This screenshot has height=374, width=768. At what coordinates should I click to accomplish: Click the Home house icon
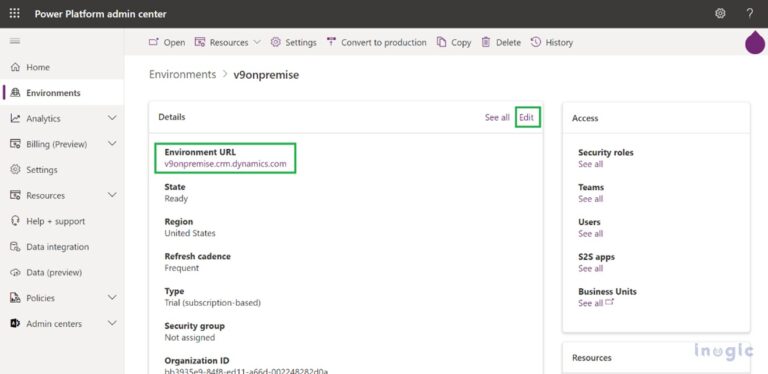click(16, 67)
